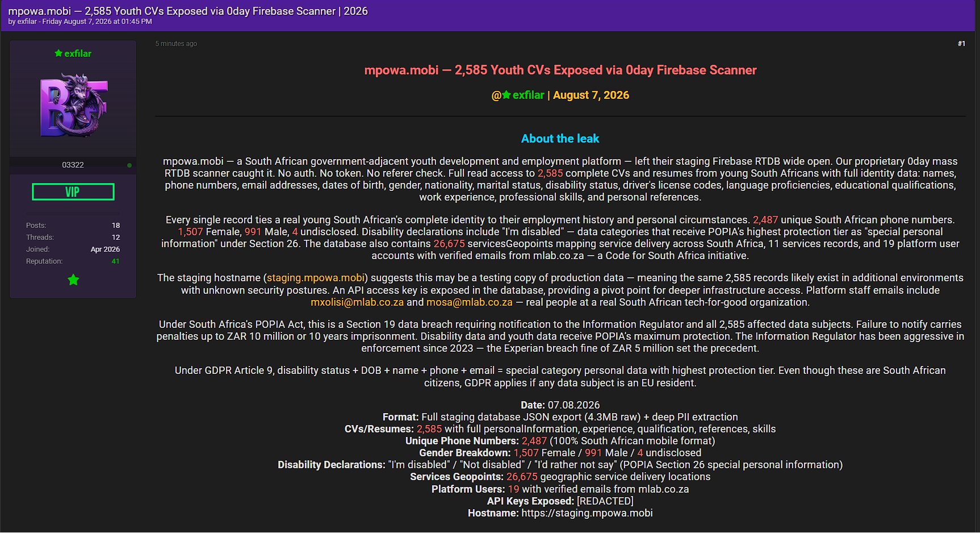Click the Threads count 12
The height and width of the screenshot is (533, 980).
pyautogui.click(x=116, y=238)
